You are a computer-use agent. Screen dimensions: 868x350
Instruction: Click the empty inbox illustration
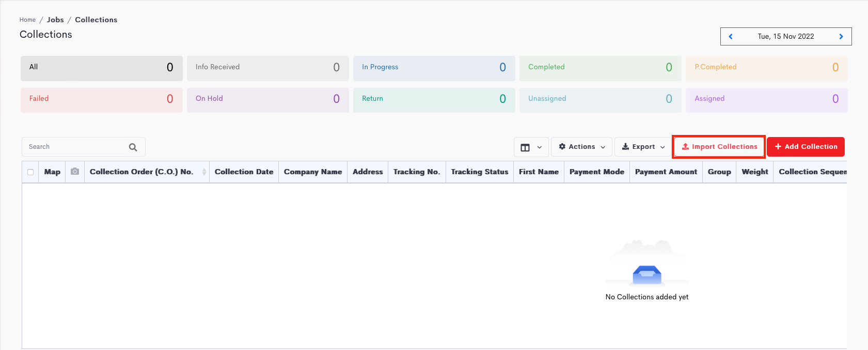[647, 274]
